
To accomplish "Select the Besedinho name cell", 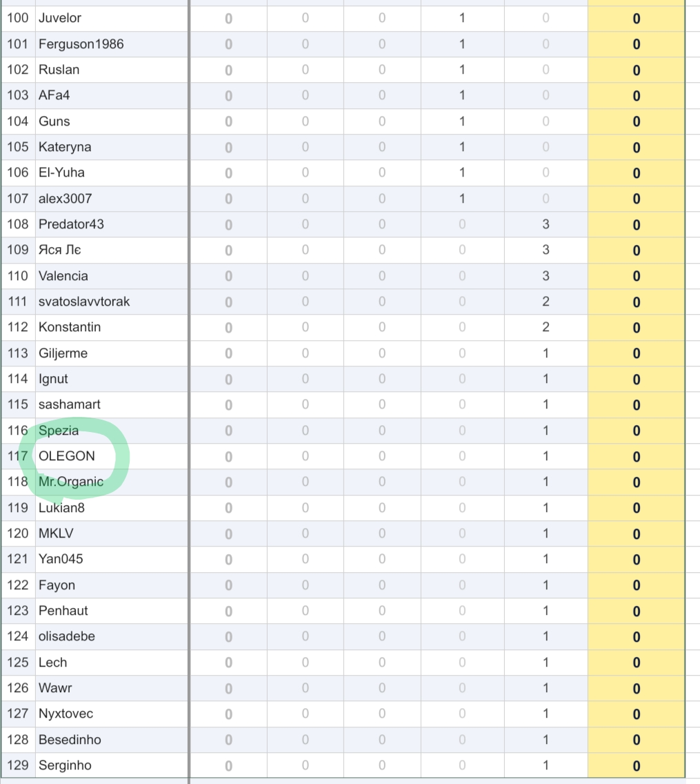I will [x=70, y=740].
